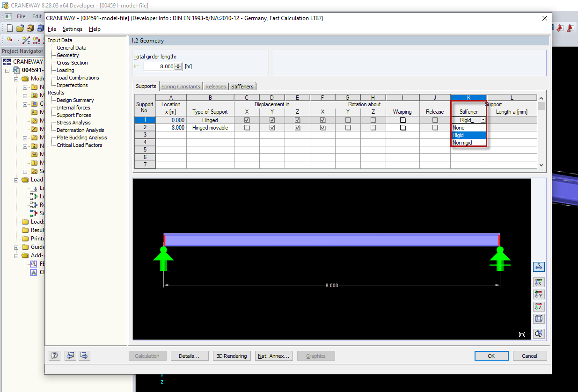Click the Loads folder icon in navigator
The width and height of the screenshot is (578, 392).
[x=25, y=222]
